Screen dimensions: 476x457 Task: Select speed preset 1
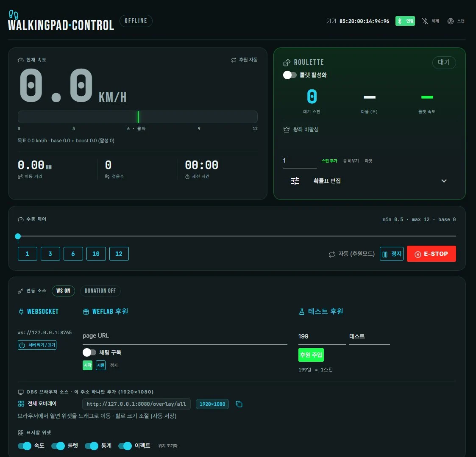(x=27, y=254)
